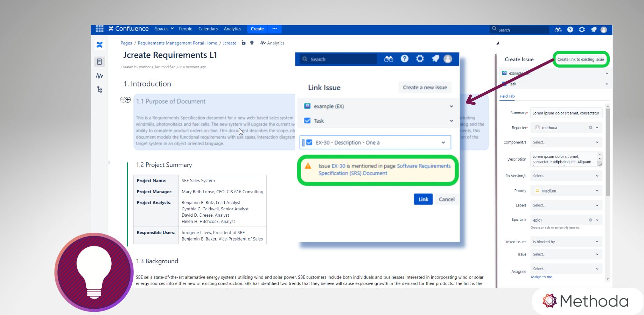Click Create link to existing issue

click(x=581, y=59)
